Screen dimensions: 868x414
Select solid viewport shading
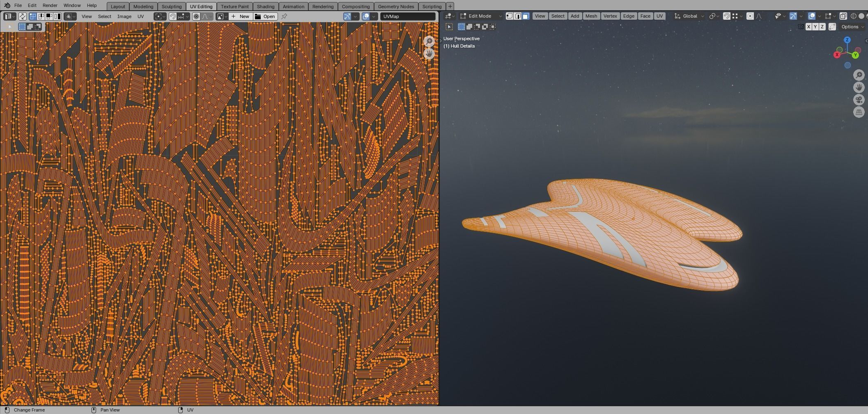point(861,16)
